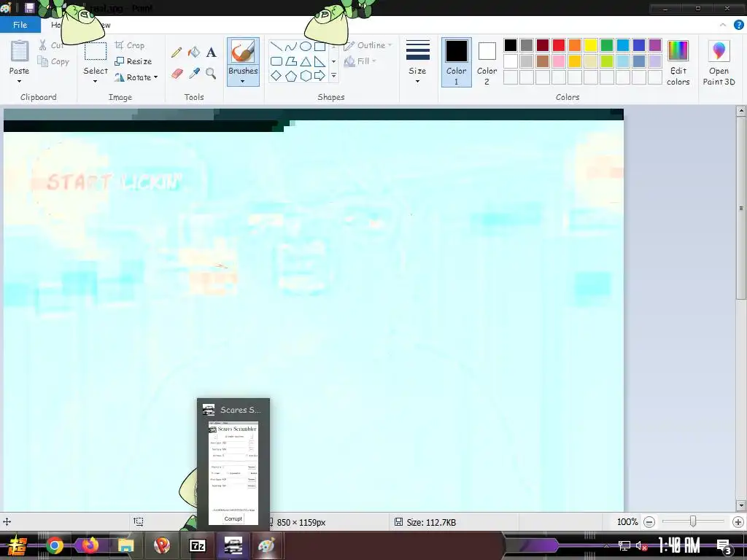The image size is (747, 560).
Task: Click Corrupt in Scares Scrambler preview
Action: point(233,518)
